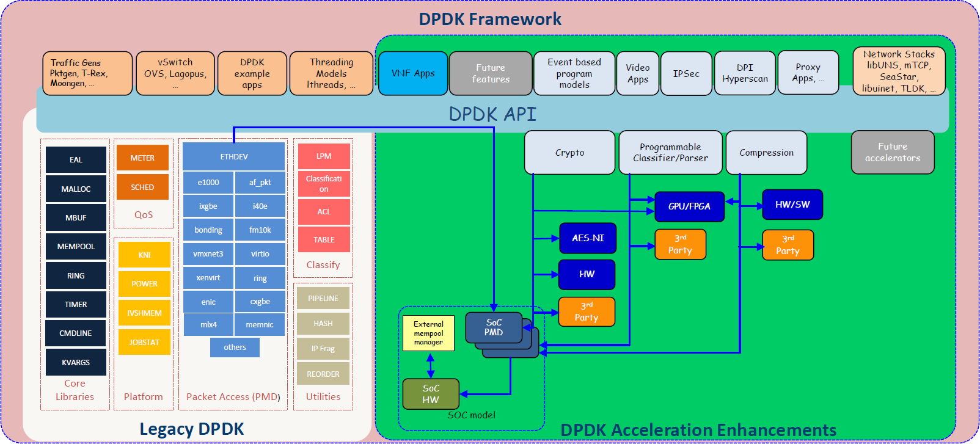Select the Network Stacks libUNS box
The width and height of the screenshot is (980, 444).
tap(899, 71)
